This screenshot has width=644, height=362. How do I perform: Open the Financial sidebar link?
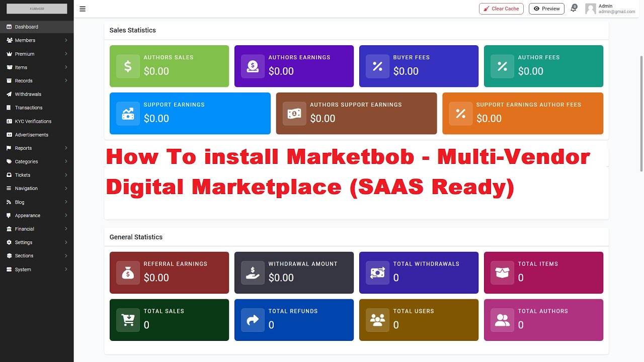point(37,229)
